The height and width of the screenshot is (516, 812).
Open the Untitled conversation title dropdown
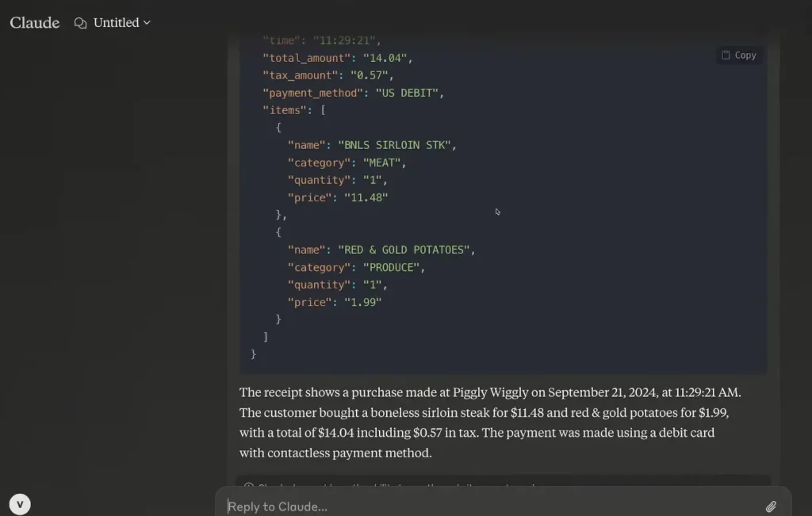pos(121,23)
